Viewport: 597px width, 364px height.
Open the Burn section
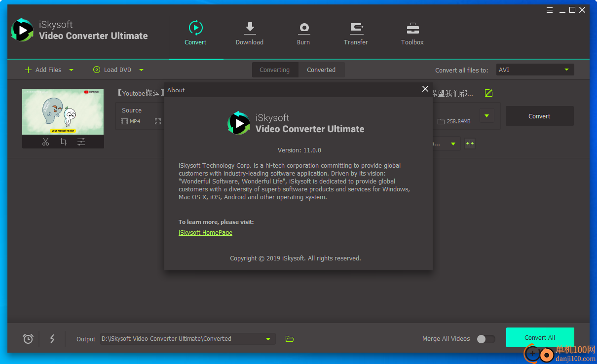point(303,33)
